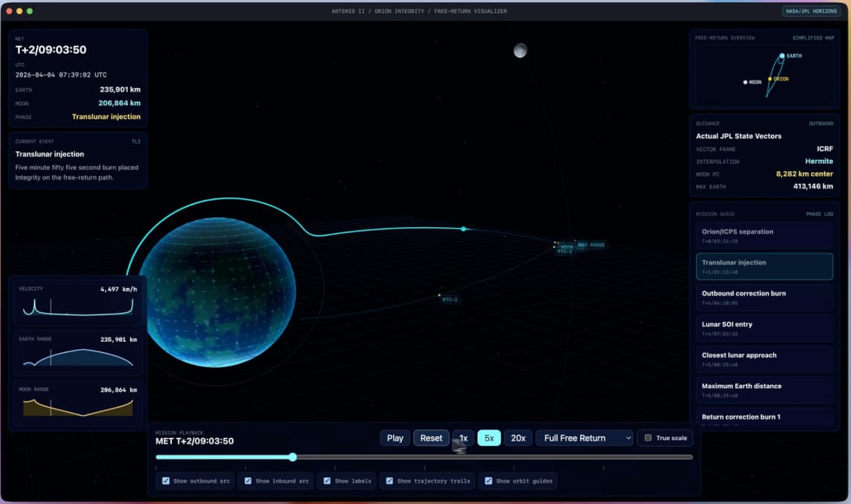This screenshot has height=504, width=851.
Task: Reset the mission playback
Action: 431,438
